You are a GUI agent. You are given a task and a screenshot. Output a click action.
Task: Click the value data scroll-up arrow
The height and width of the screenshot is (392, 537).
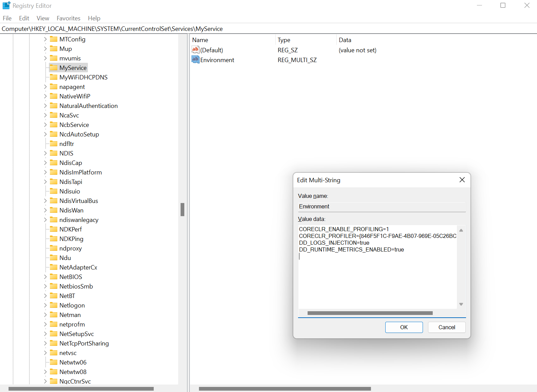click(461, 230)
